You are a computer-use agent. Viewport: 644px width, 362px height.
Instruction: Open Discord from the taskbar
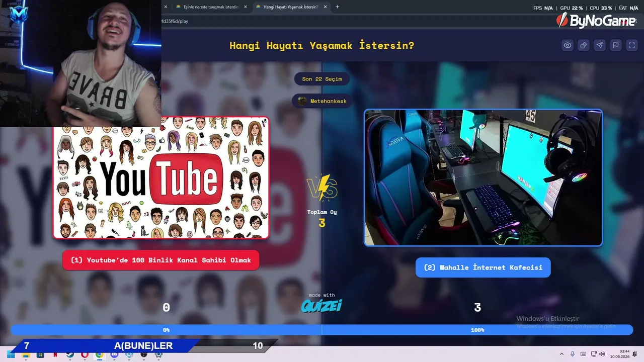coord(114,354)
